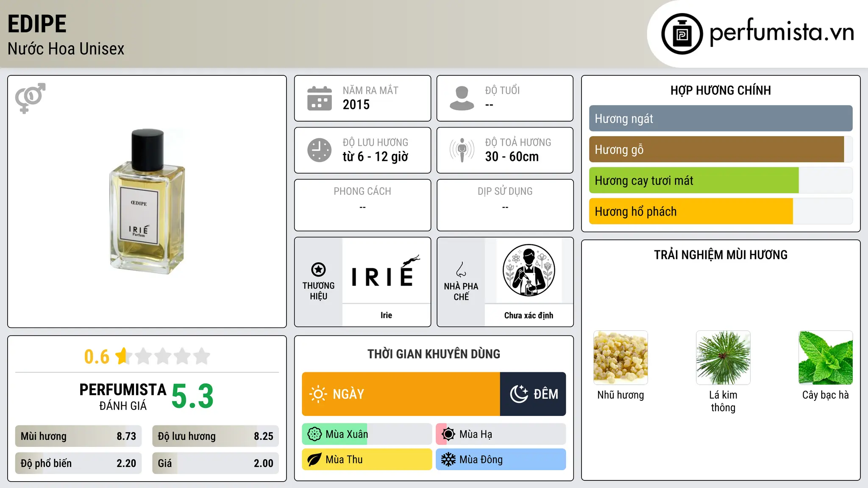868x488 pixels.
Task: Click the sun icon in the Ngày bar
Action: tap(318, 394)
